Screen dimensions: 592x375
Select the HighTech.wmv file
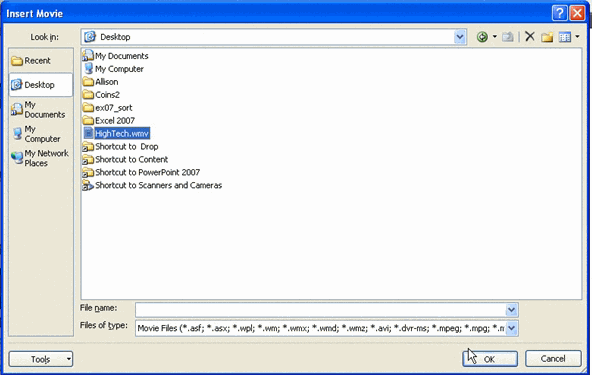pos(117,133)
